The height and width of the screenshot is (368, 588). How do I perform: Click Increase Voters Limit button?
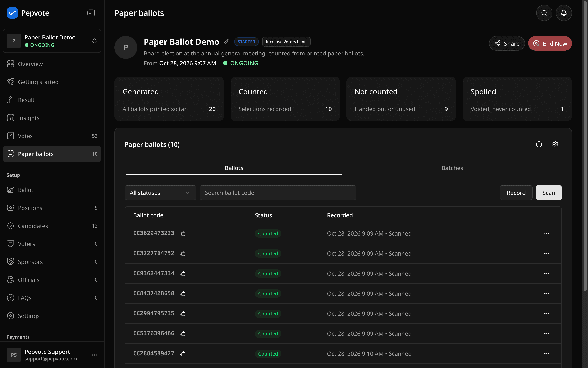[x=286, y=42]
